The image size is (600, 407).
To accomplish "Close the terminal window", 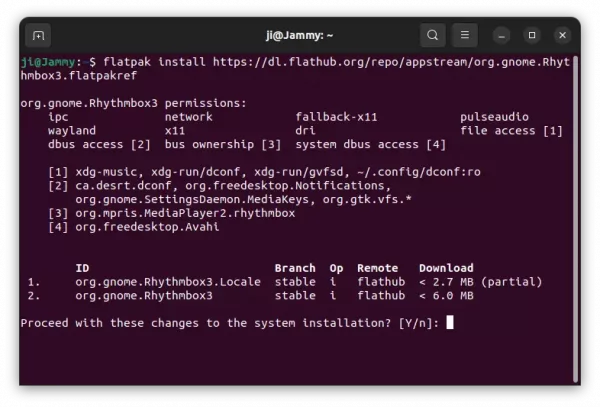I will tap(562, 35).
